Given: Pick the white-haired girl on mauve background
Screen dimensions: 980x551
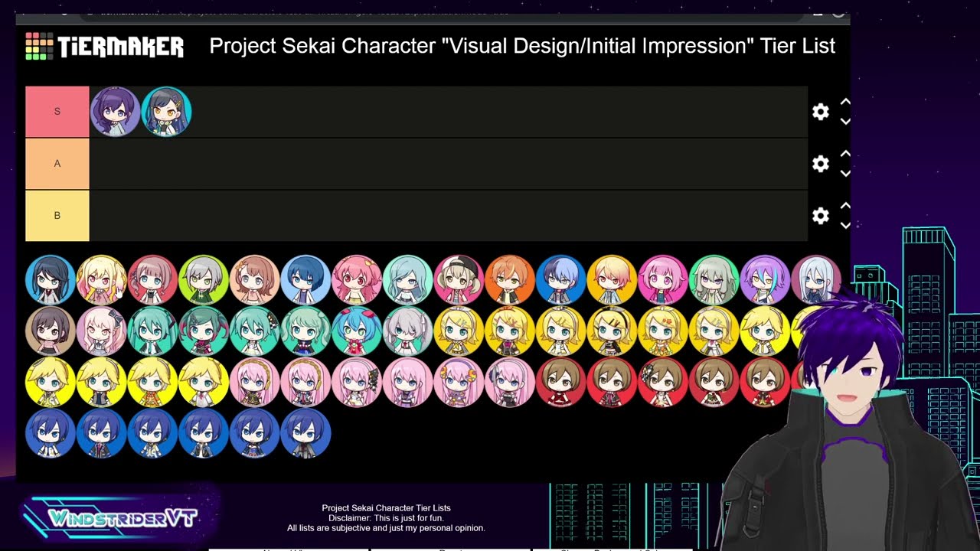Looking at the screenshot, I should [x=816, y=280].
